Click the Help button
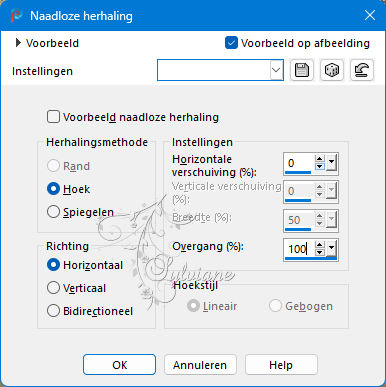 tap(281, 365)
